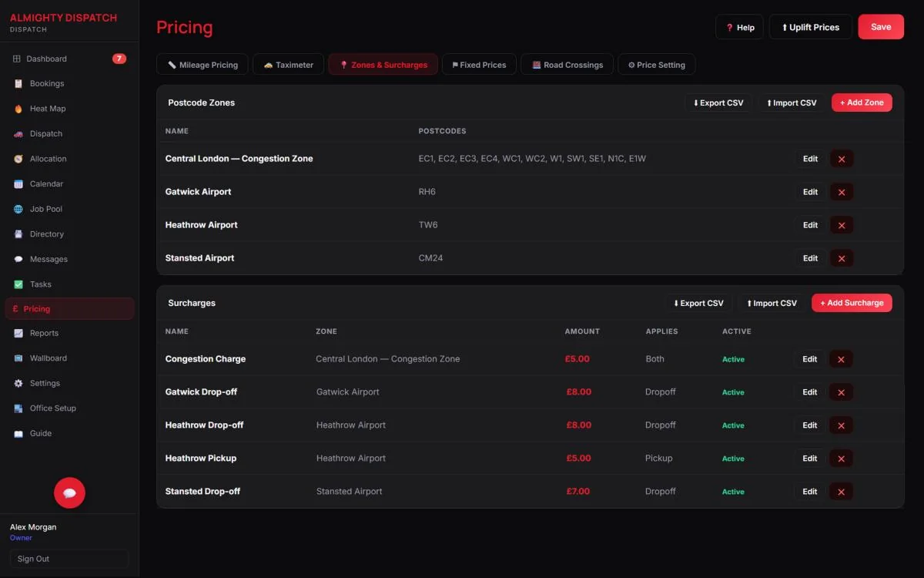This screenshot has height=578, width=924.
Task: Sign out of Alex Morgan's account
Action: coord(69,559)
